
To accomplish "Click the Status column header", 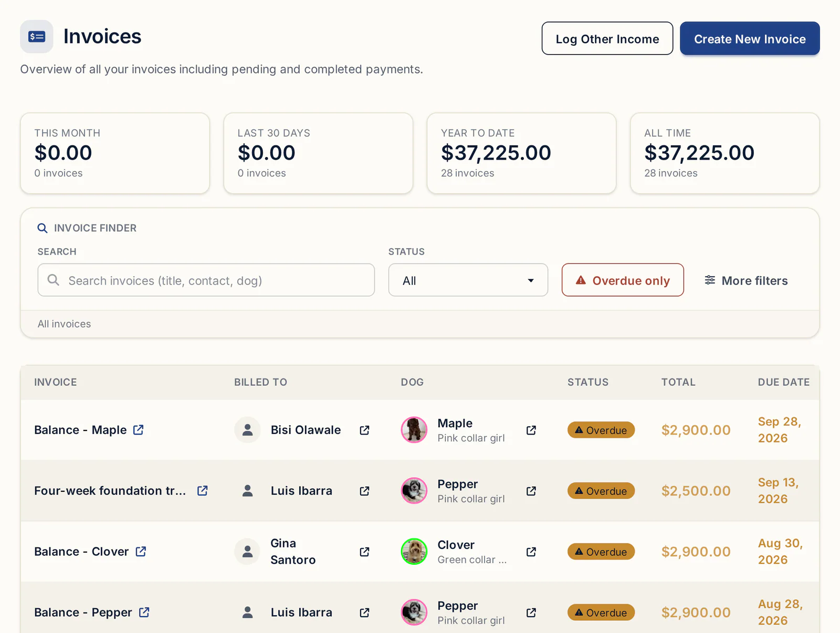I will click(x=588, y=382).
